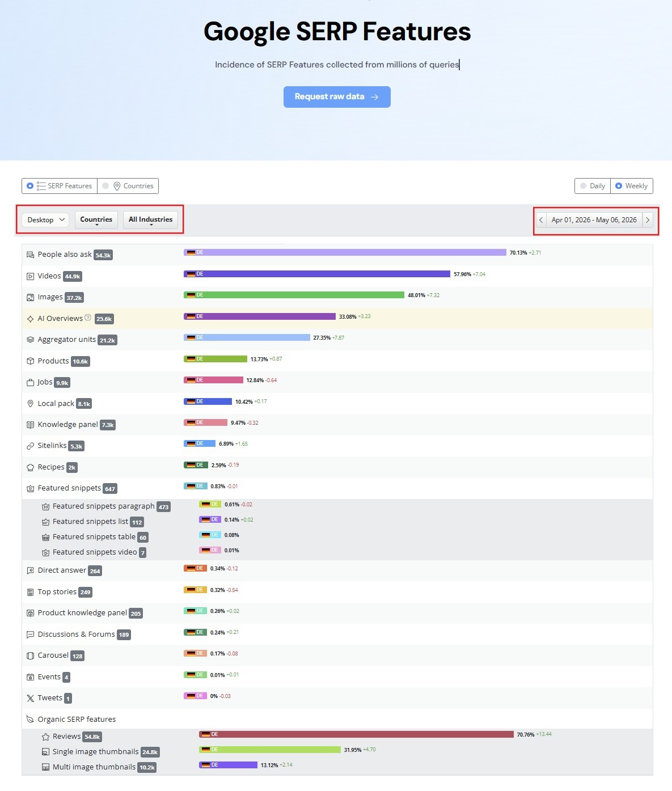This screenshot has height=791, width=672.
Task: Switch to Daily data granularity
Action: [592, 186]
